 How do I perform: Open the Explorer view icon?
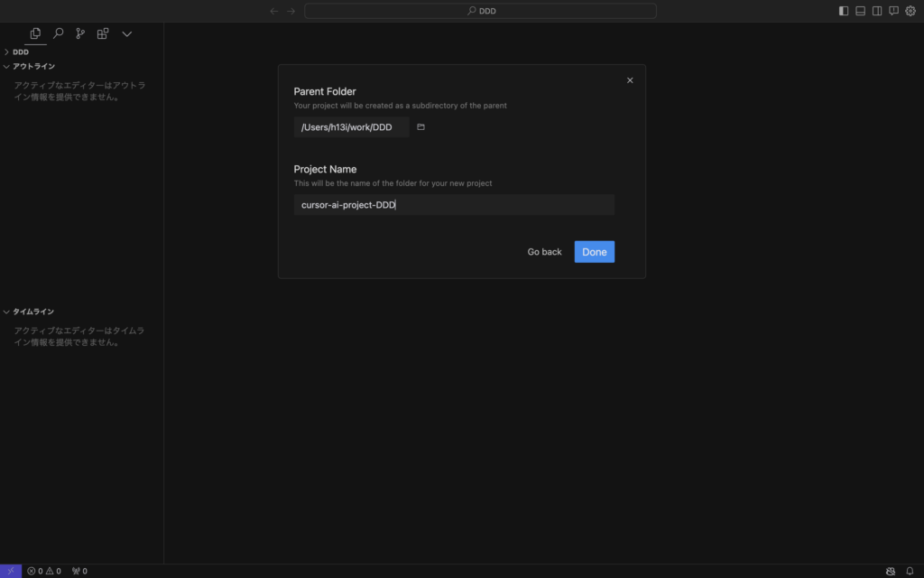[35, 33]
